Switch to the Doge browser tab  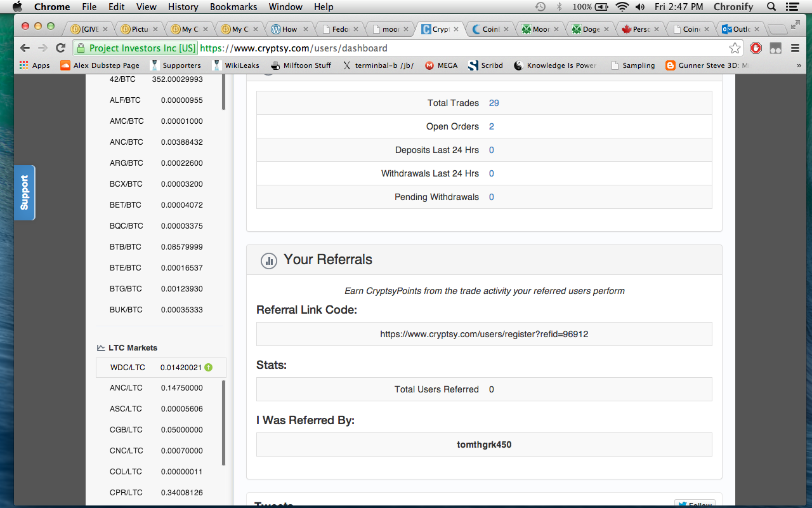590,29
